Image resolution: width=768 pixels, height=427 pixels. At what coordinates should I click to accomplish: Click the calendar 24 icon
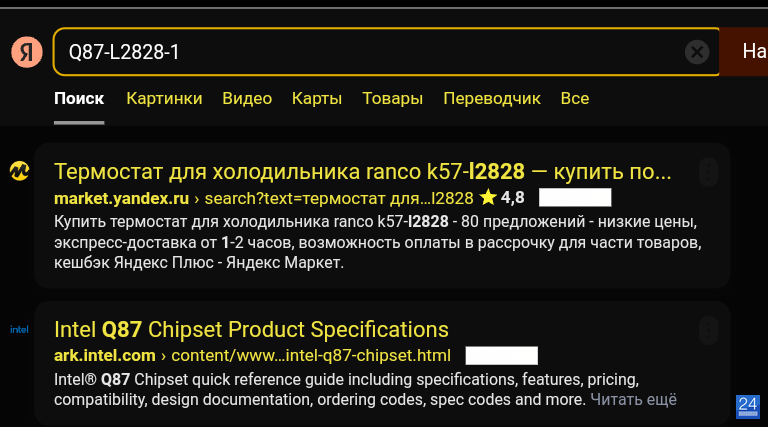click(x=747, y=406)
